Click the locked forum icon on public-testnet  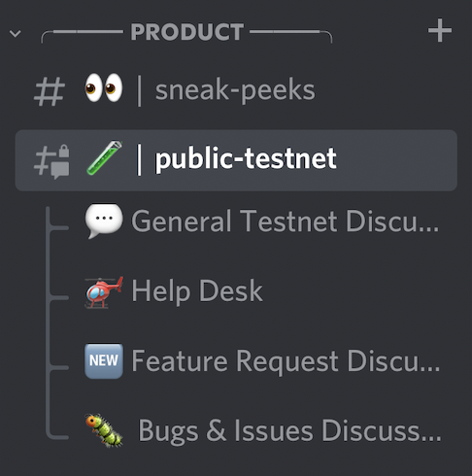[x=51, y=161]
